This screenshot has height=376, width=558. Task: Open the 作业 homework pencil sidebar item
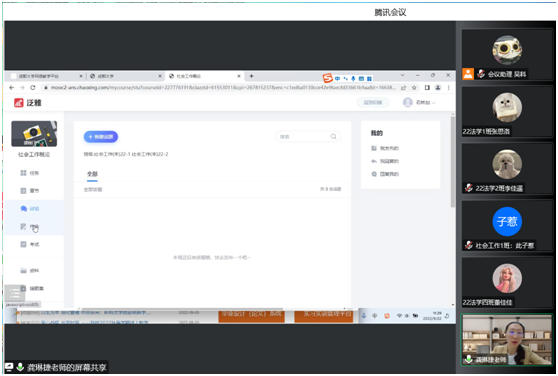(x=30, y=227)
